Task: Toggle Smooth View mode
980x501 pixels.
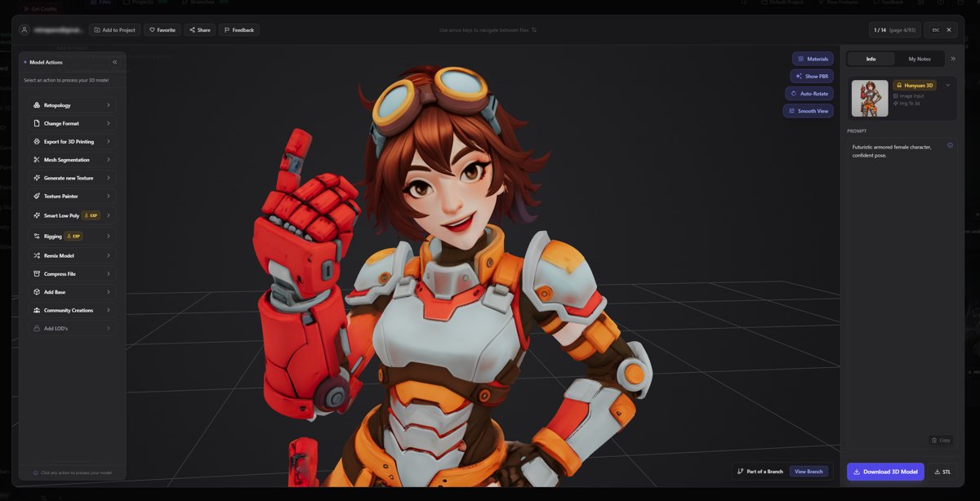Action: 808,110
